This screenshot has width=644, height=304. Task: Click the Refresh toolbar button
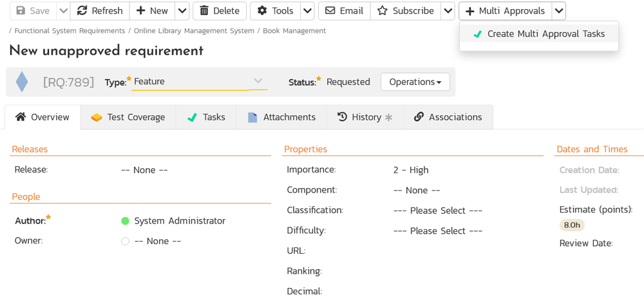click(100, 11)
